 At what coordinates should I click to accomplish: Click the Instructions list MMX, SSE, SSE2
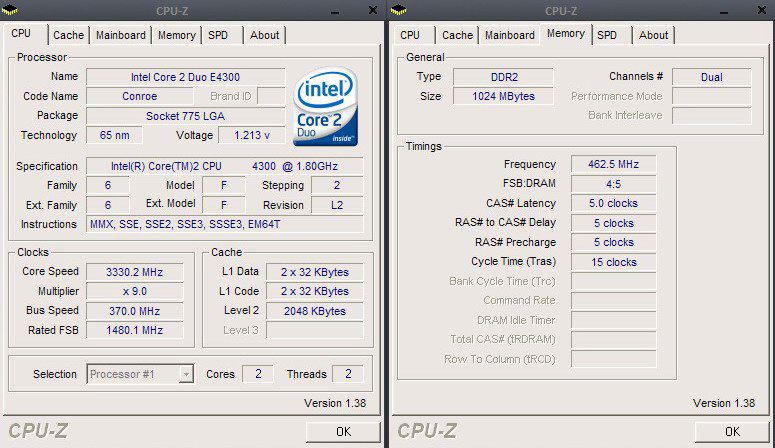click(225, 224)
